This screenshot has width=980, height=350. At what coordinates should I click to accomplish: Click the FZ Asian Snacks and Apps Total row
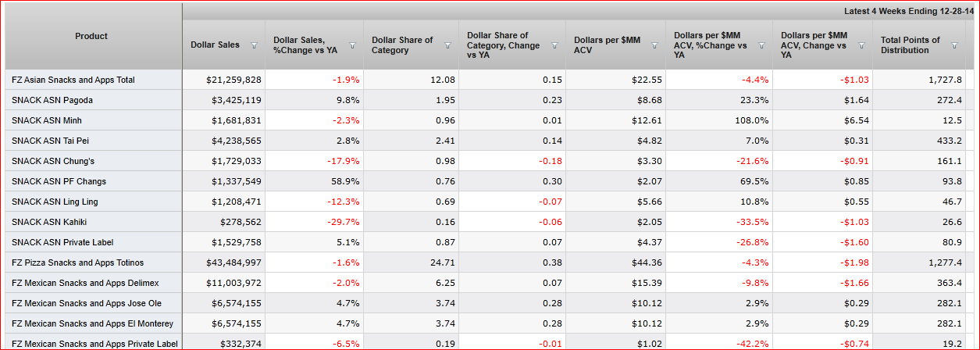click(x=73, y=80)
